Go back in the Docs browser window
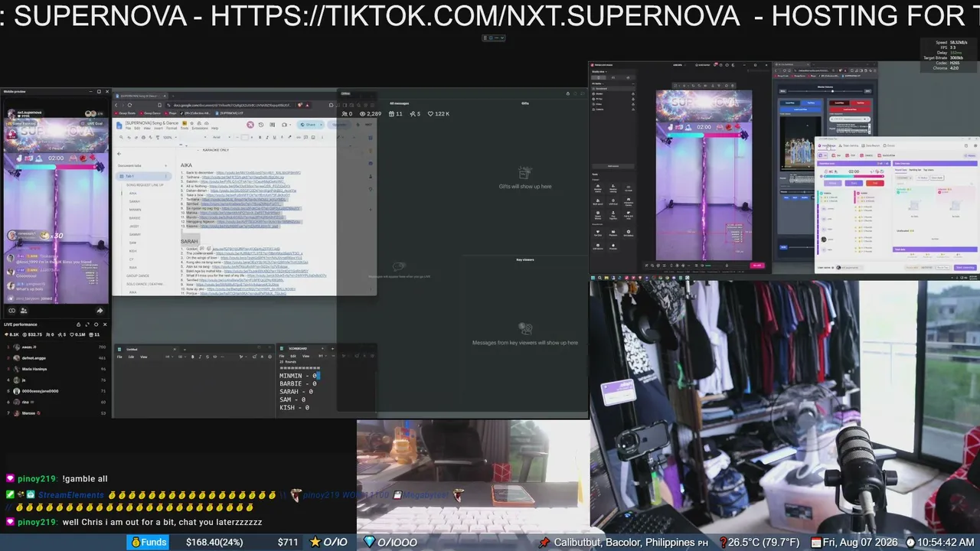The width and height of the screenshot is (980, 551). click(x=117, y=105)
